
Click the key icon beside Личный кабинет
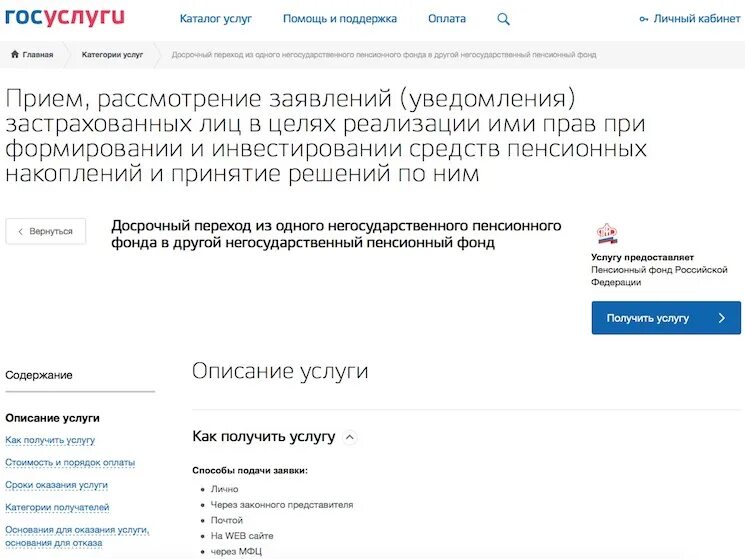[x=644, y=19]
